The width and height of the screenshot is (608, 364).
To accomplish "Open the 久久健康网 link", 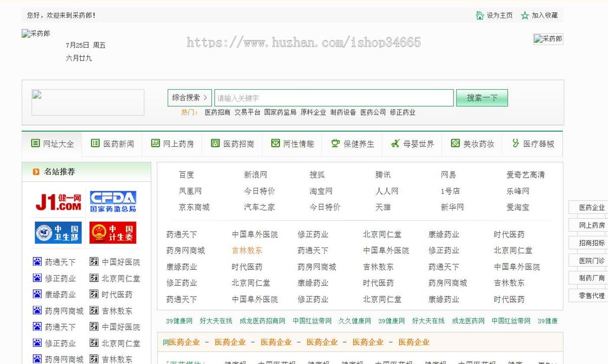I will tap(355, 321).
